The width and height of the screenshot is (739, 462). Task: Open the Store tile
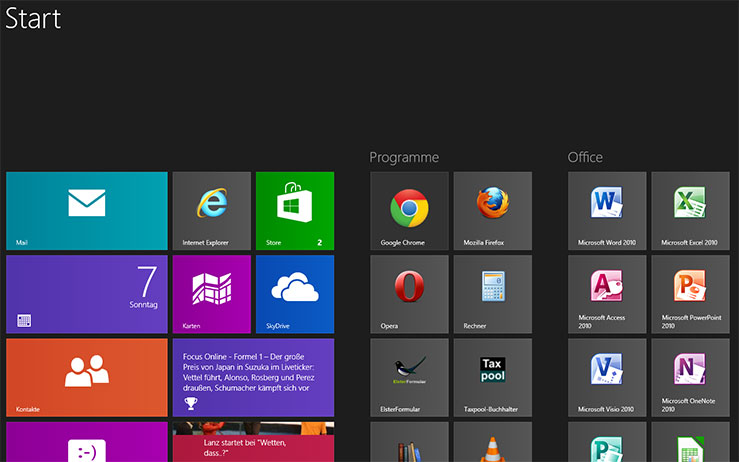point(295,211)
